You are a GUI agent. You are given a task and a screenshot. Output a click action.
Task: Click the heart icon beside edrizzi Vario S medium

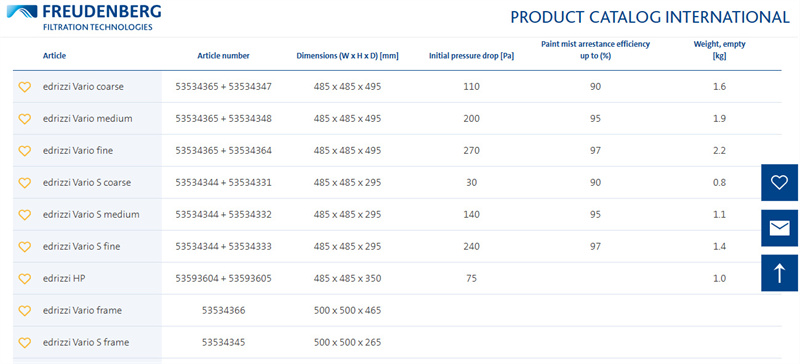[x=24, y=215]
